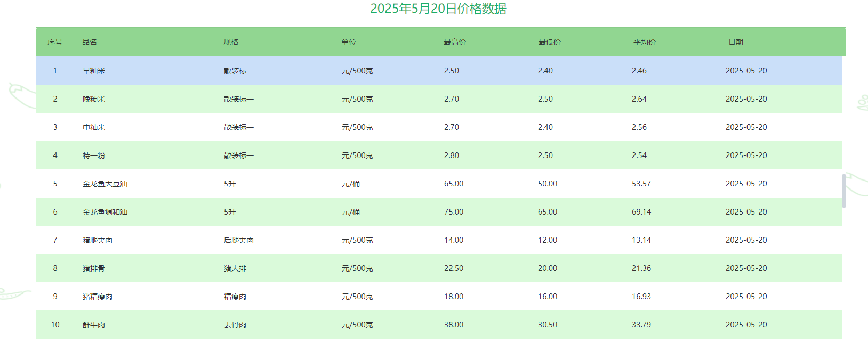Click the 金龙鱼调和油 product name
This screenshot has height=361, width=868.
105,212
